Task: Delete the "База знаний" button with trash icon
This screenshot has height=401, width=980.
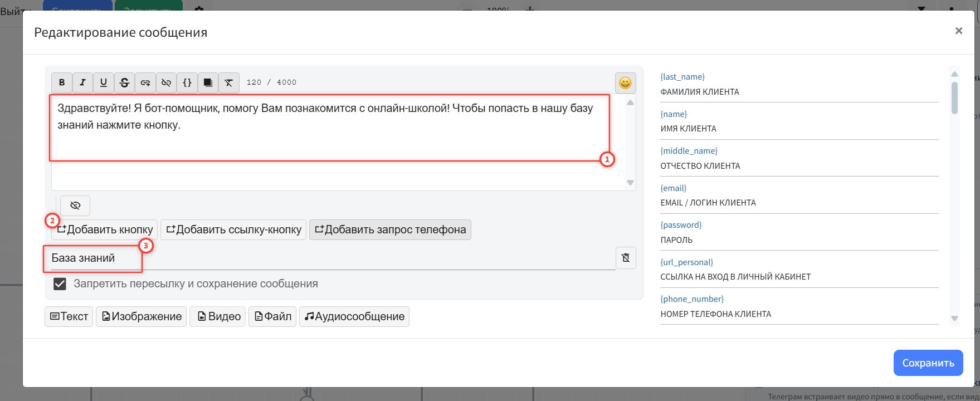Action: (x=625, y=258)
